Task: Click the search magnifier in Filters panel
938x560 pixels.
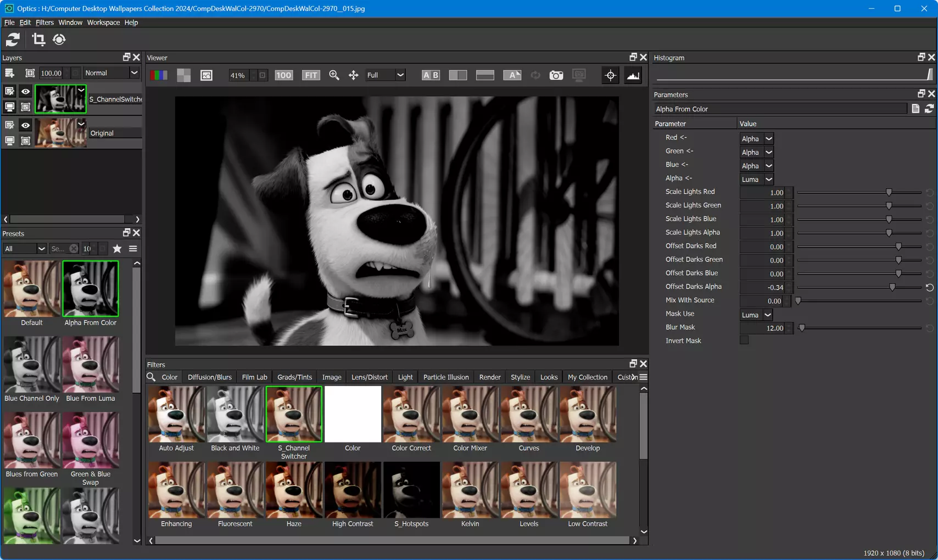Action: pyautogui.click(x=151, y=377)
